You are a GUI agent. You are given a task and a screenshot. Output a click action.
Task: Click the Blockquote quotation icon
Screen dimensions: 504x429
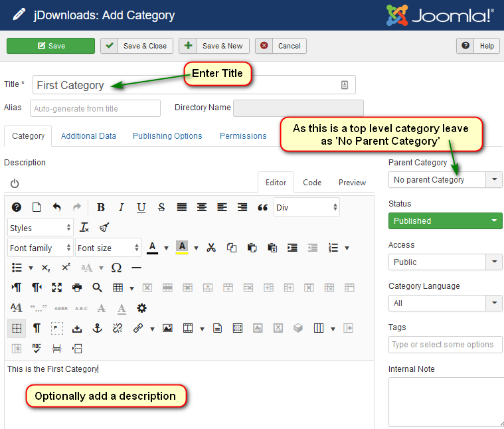coord(262,207)
